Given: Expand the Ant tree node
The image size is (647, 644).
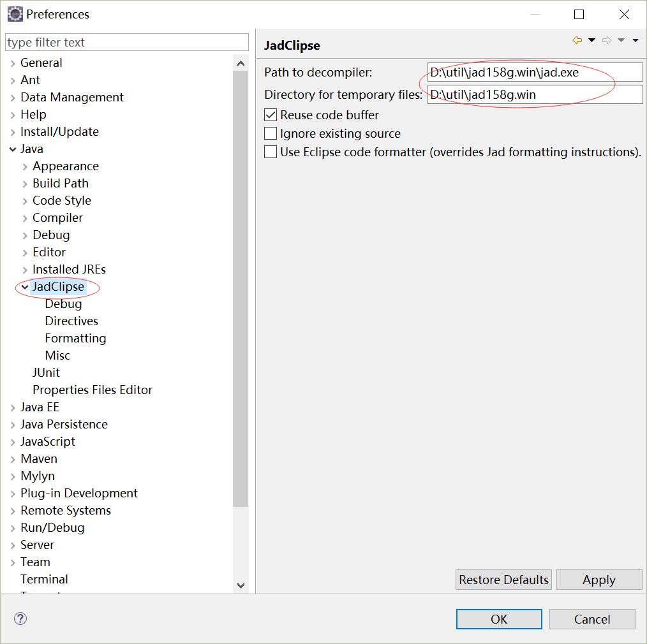Looking at the screenshot, I should tap(13, 80).
